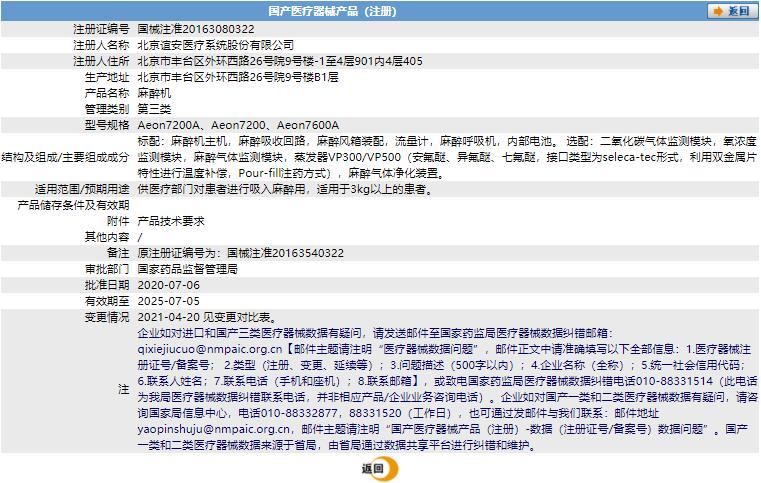Click the round 返回 button at page bottom
The height and width of the screenshot is (483, 761).
point(380,468)
